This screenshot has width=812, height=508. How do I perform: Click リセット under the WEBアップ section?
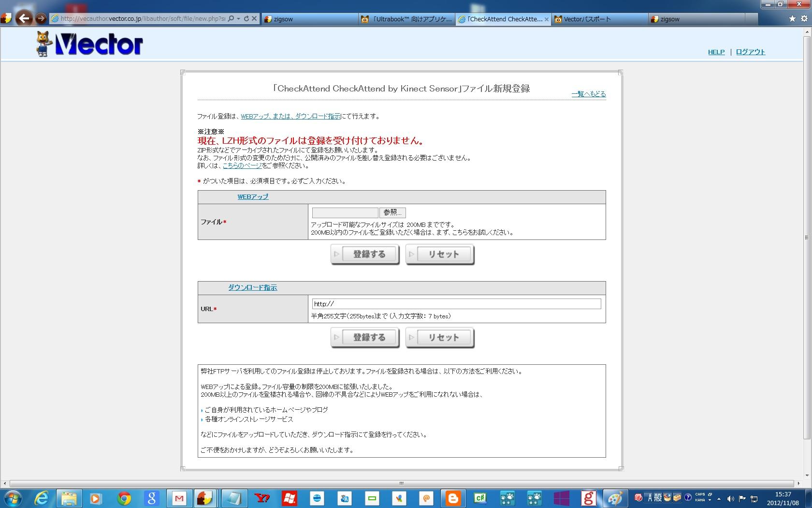pos(440,254)
